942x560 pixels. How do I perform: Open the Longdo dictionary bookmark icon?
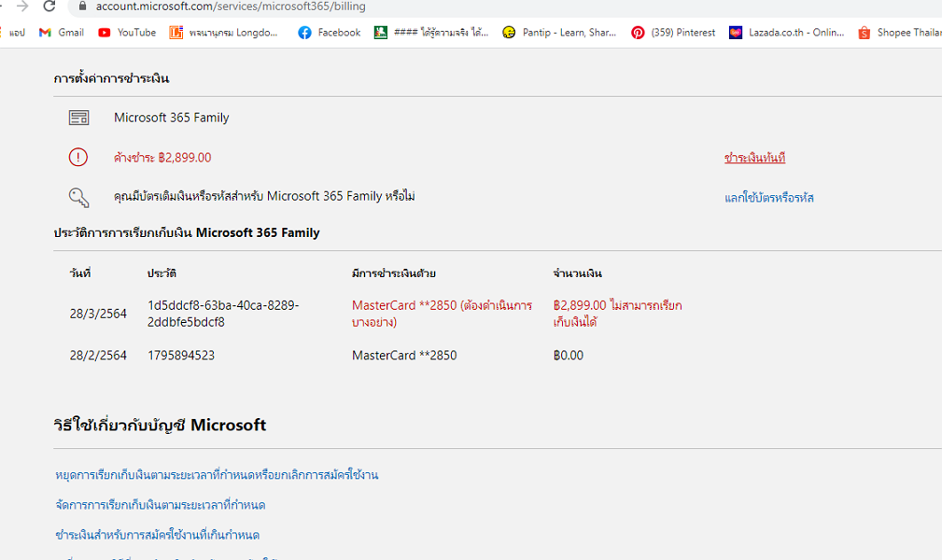pyautogui.click(x=176, y=33)
